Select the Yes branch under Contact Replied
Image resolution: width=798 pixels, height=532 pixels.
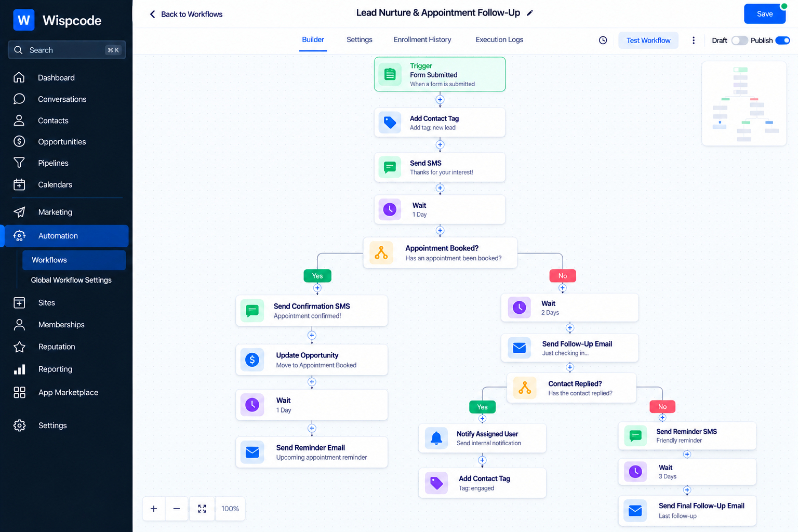pos(482,407)
